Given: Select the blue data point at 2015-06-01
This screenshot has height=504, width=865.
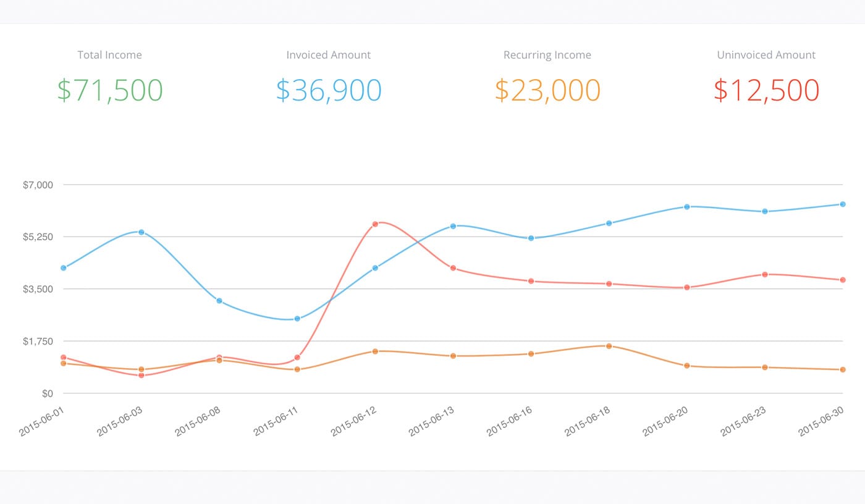Looking at the screenshot, I should 63,268.
